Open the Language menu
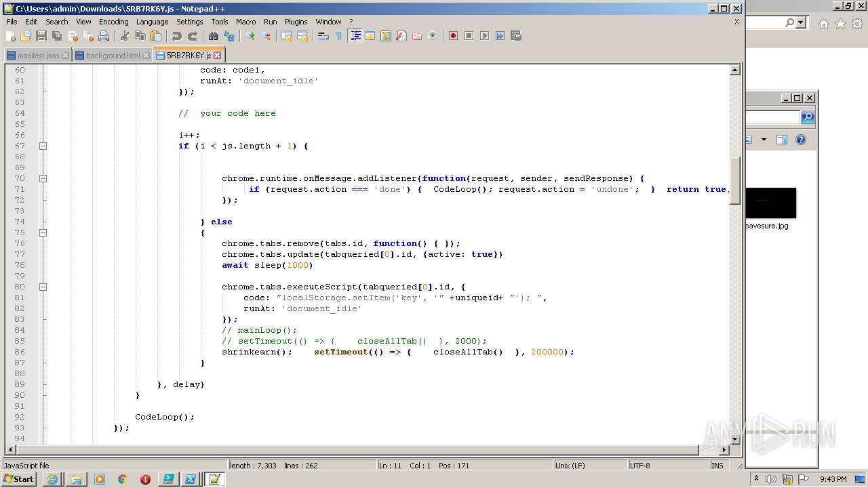The height and width of the screenshot is (488, 868). point(152,22)
